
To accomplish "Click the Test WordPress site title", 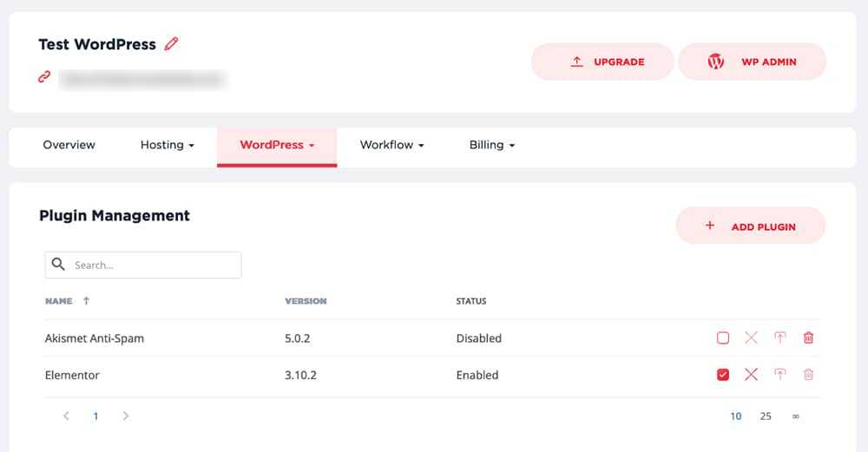I will point(97,44).
